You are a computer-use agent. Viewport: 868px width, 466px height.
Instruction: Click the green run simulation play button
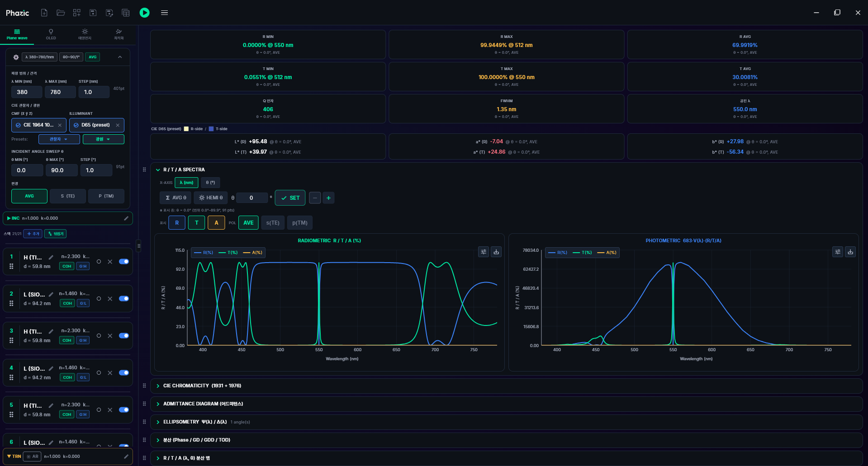(144, 13)
